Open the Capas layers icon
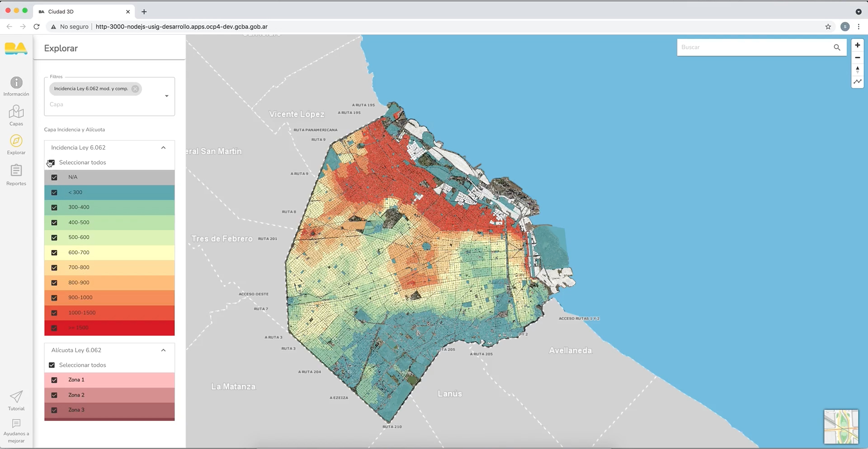Viewport: 868px width, 449px height. coord(16,112)
